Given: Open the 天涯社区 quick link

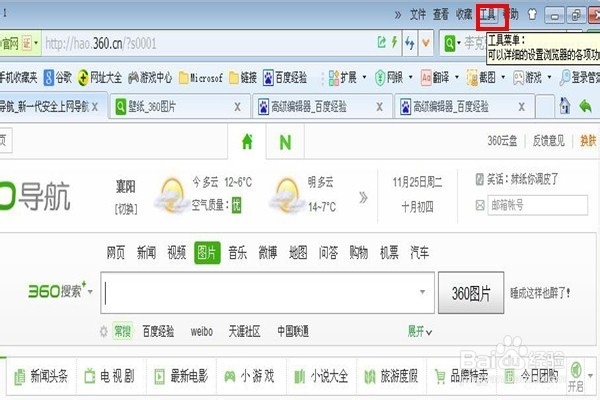Looking at the screenshot, I should [x=245, y=331].
